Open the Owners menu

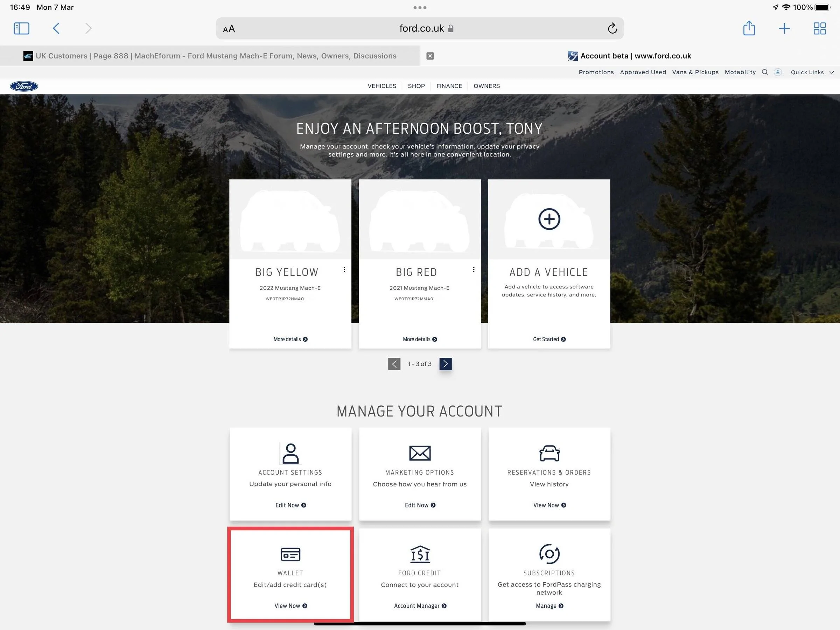pyautogui.click(x=486, y=86)
